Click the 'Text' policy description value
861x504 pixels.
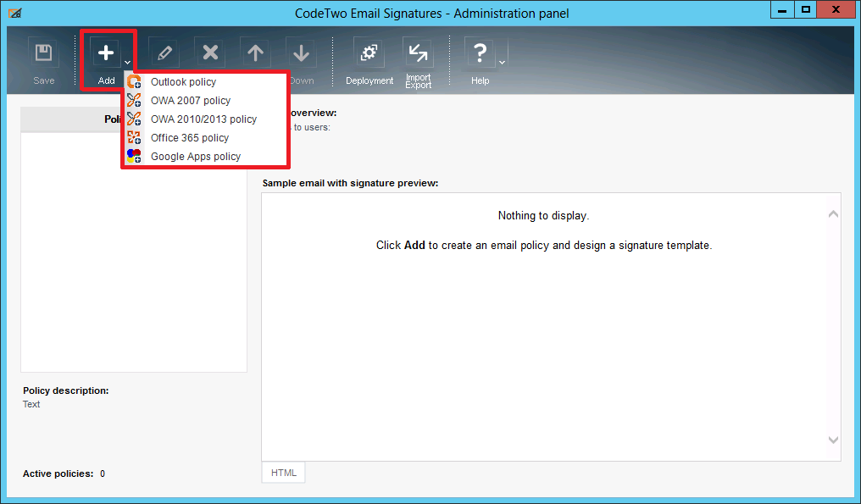pos(31,404)
